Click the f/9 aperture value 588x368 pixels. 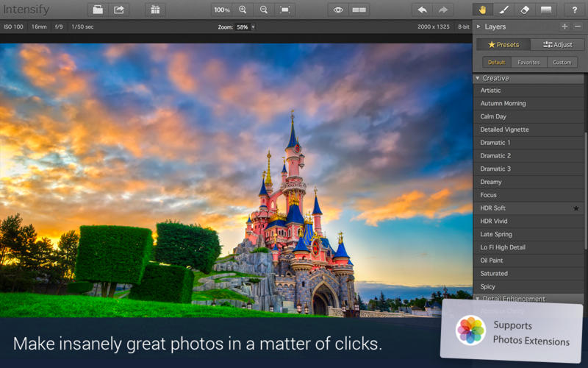click(x=59, y=26)
